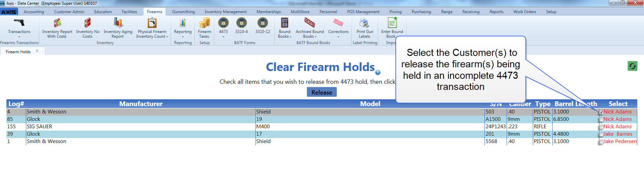This screenshot has width=644, height=170.
Task: Click serial number 24P1243 cell
Action: [x=496, y=127]
